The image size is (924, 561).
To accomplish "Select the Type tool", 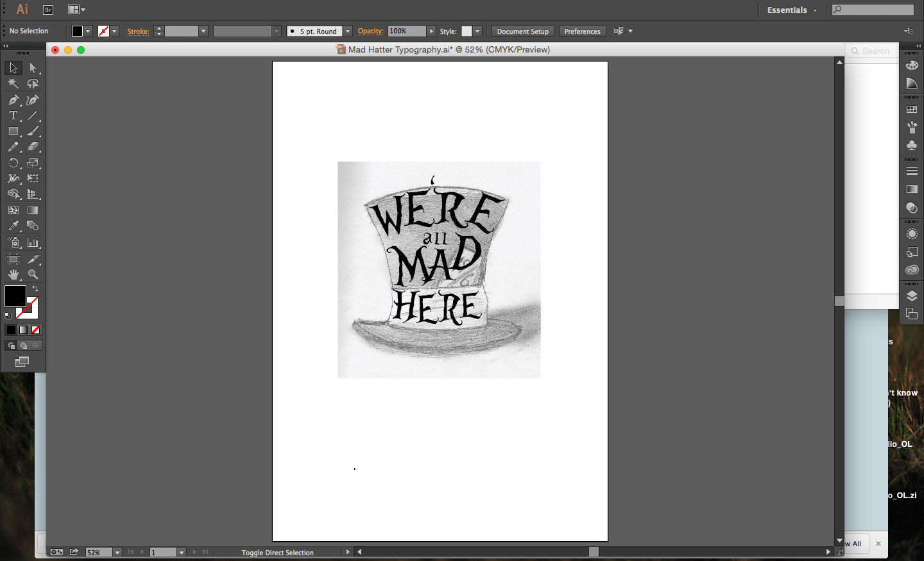I will (13, 115).
